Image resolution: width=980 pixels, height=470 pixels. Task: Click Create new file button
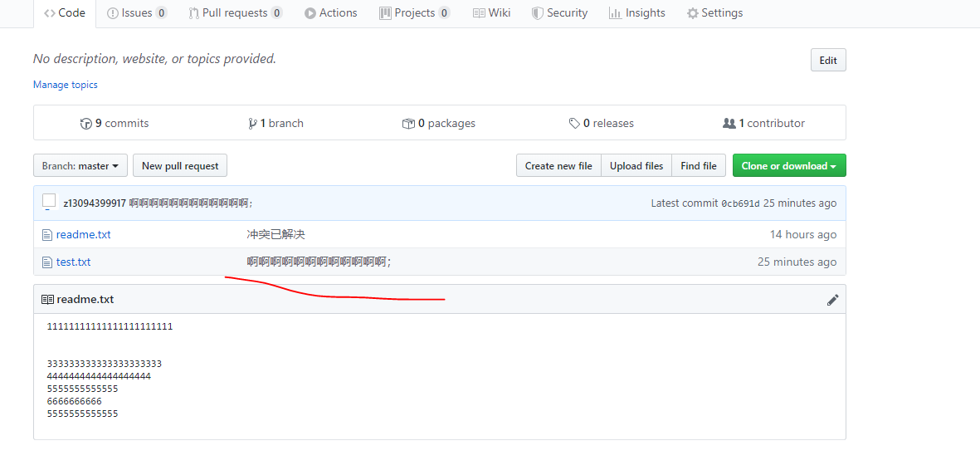(558, 166)
